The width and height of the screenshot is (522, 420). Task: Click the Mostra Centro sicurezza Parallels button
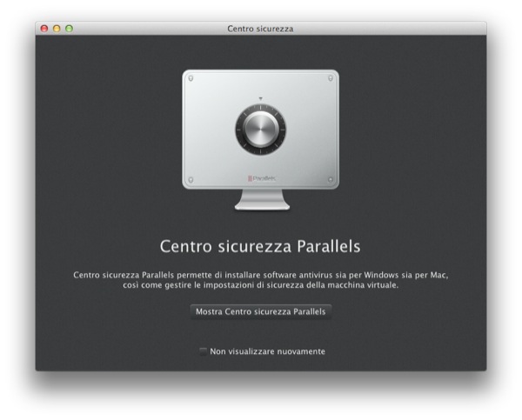[x=261, y=311]
